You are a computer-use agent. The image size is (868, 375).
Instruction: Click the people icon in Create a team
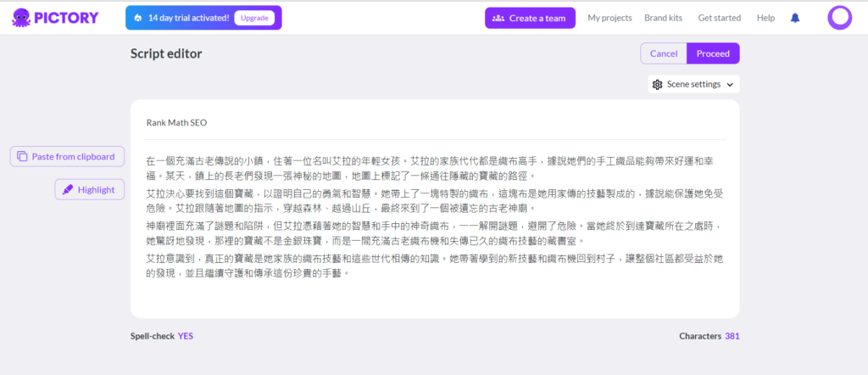[498, 18]
